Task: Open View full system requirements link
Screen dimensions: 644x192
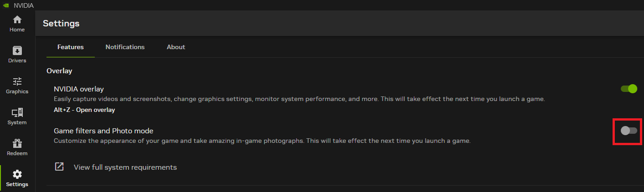Action: (125, 167)
